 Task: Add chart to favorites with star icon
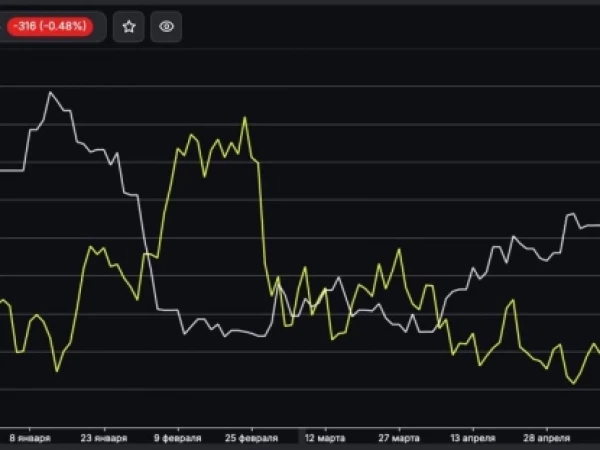(129, 26)
